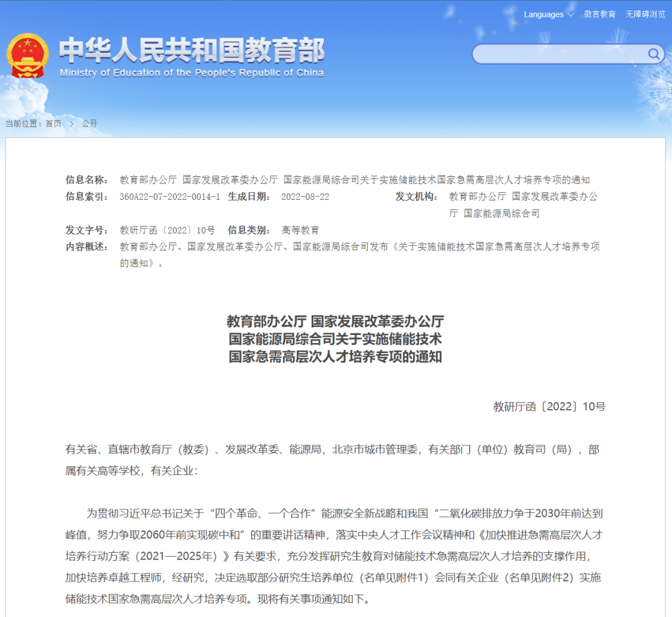
Task: Open 公开 breadcrumb link
Action: tap(90, 123)
